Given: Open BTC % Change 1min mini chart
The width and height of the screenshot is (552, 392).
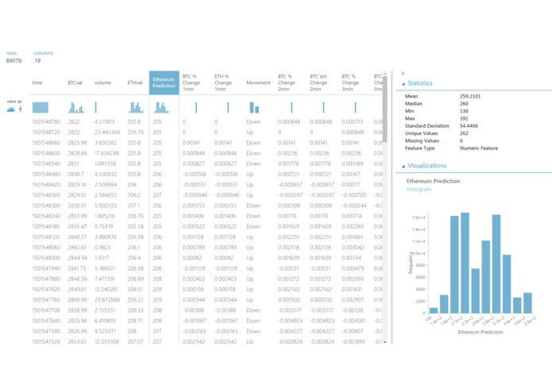Looking at the screenshot, I should (196, 108).
